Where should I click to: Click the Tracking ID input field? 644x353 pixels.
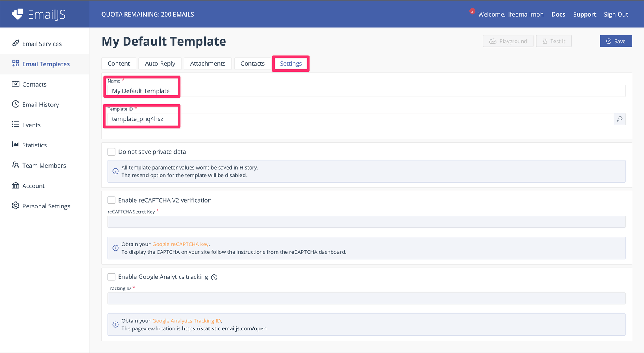[x=366, y=298]
